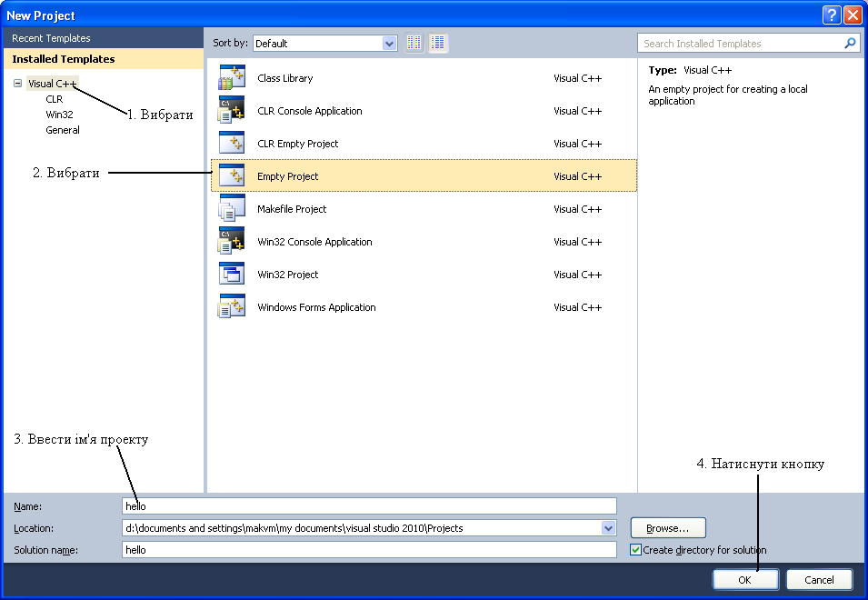This screenshot has width=868, height=600.
Task: Click the Windows Forms Application icon
Action: [x=232, y=306]
